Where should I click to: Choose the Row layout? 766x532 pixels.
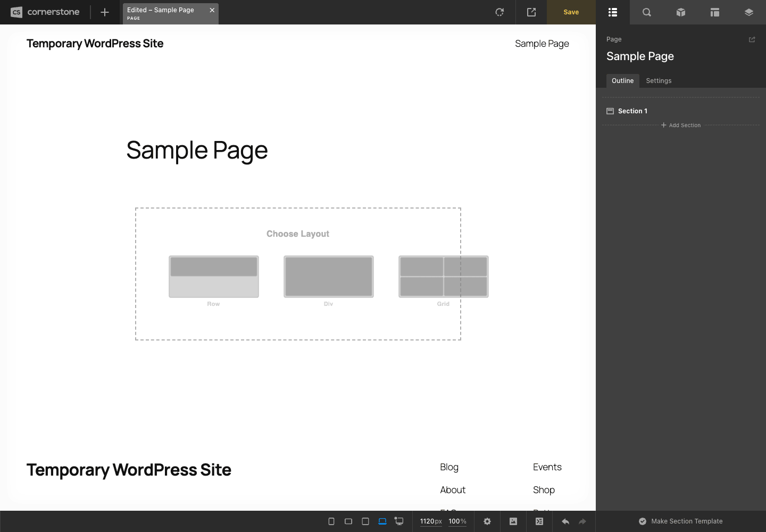pyautogui.click(x=214, y=277)
